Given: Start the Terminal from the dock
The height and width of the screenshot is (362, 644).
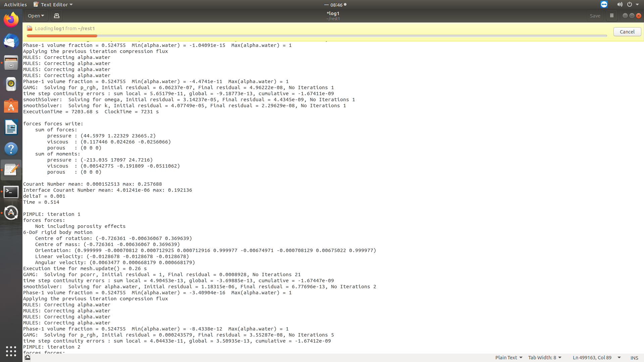Looking at the screenshot, I should [x=11, y=192].
